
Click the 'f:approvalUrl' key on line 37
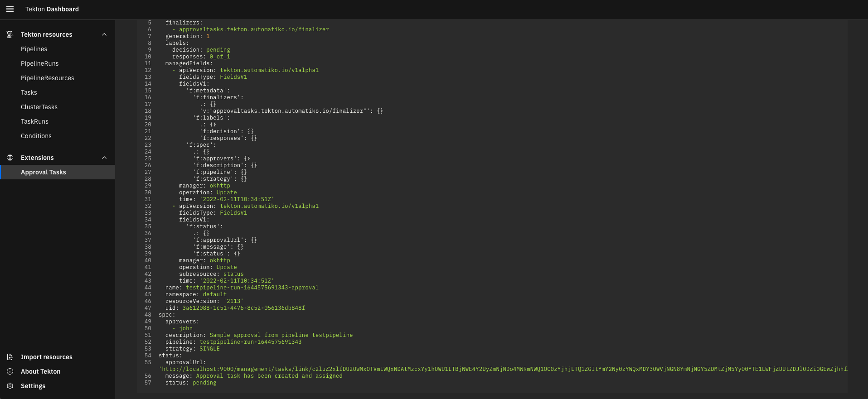point(220,240)
